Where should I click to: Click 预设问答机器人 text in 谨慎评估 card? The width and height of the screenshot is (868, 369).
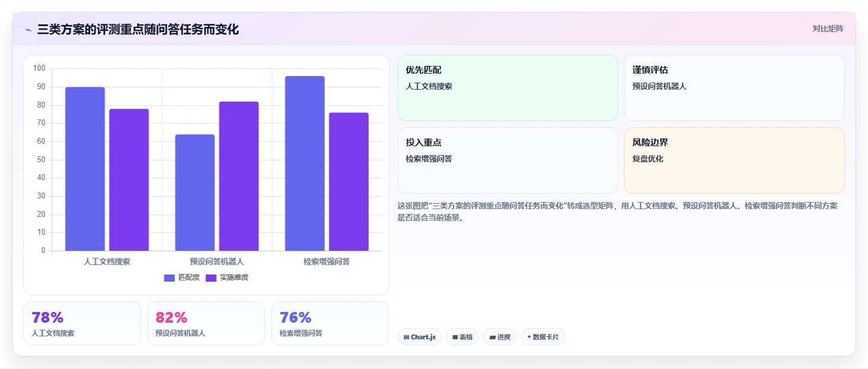pyautogui.click(x=659, y=86)
